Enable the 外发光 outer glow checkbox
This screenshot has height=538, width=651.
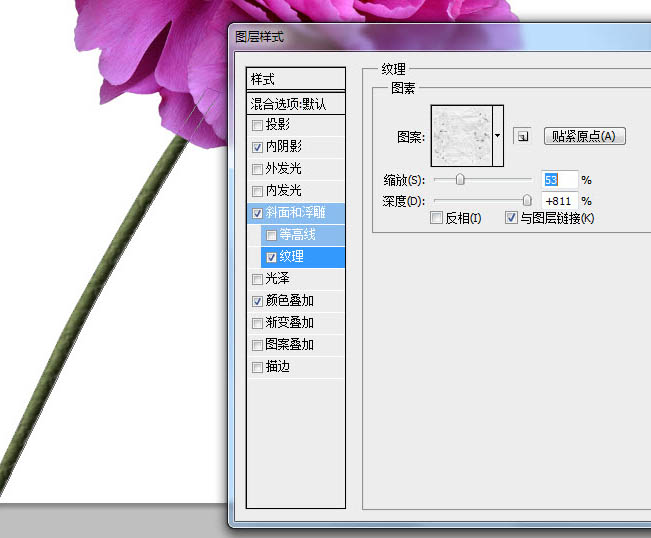(258, 169)
